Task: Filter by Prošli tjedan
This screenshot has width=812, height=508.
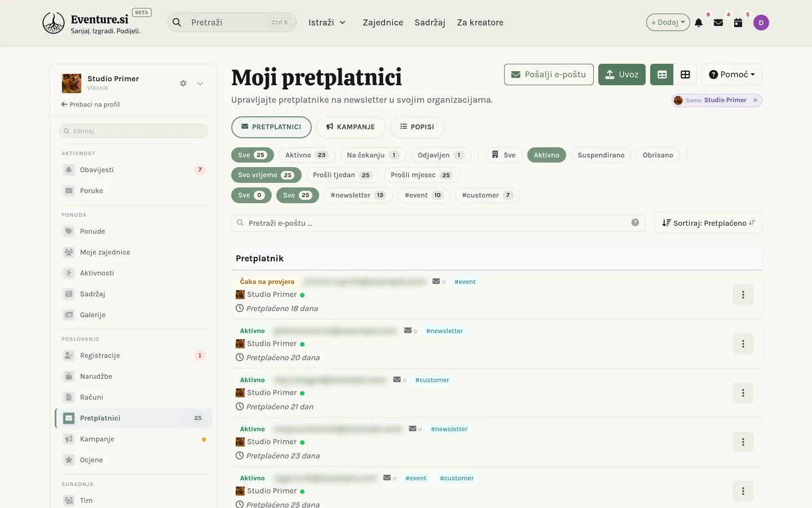Action: click(x=342, y=175)
